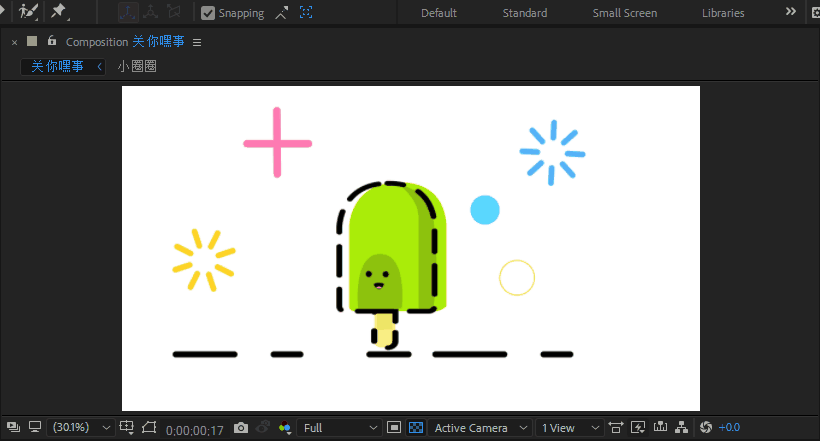Switch to View Axis mode

click(174, 12)
